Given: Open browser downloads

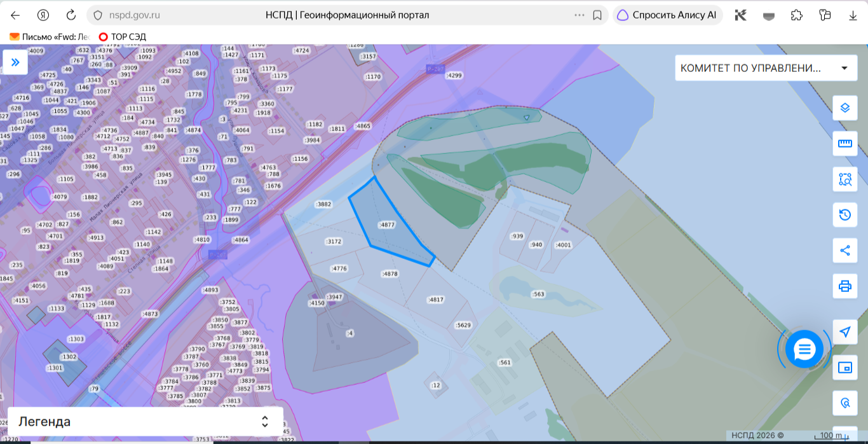Looking at the screenshot, I should (x=853, y=15).
